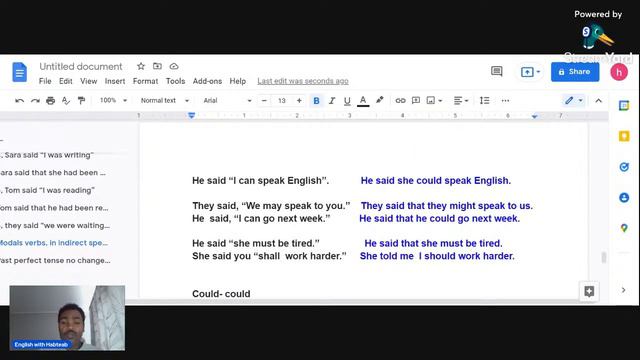Open the Tools menu
This screenshot has height=360, width=640.
coord(176,81)
